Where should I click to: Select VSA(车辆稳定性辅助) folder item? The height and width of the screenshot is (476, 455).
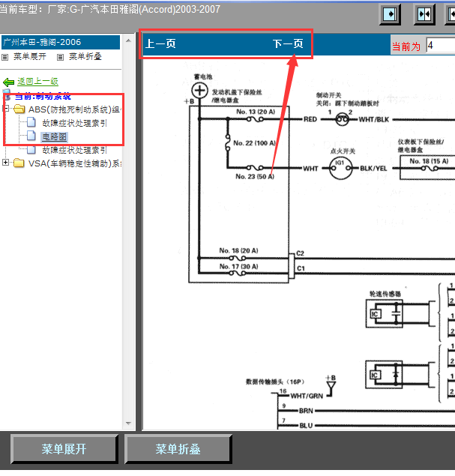75,163
